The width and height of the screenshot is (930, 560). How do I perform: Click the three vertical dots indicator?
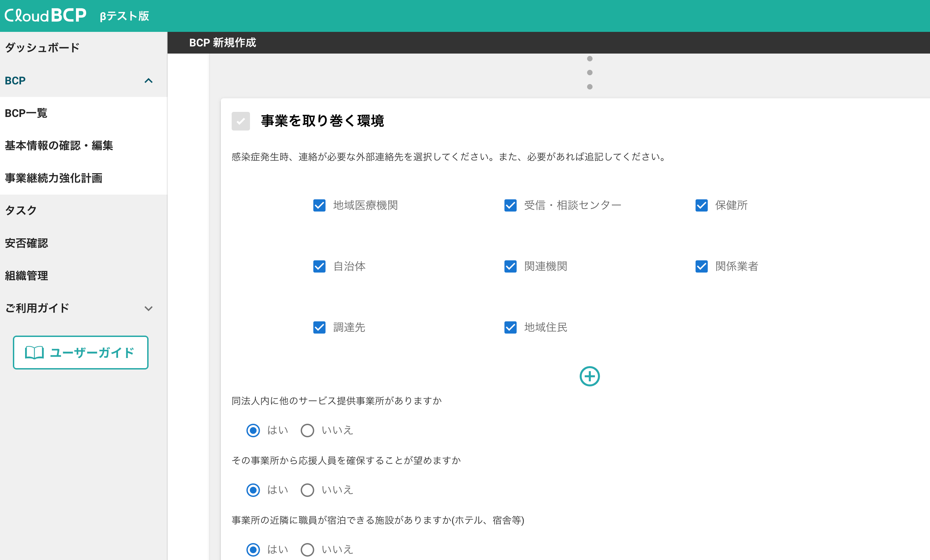[589, 73]
